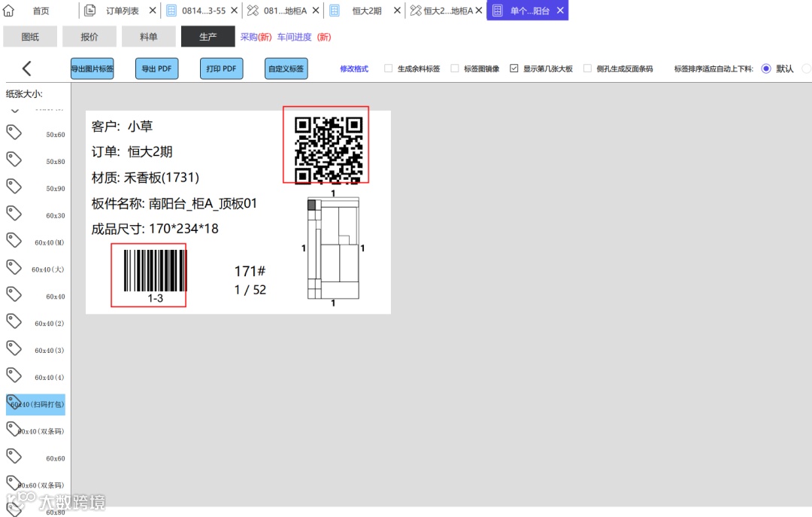Select the plain 60x40 label size icon

pos(14,294)
